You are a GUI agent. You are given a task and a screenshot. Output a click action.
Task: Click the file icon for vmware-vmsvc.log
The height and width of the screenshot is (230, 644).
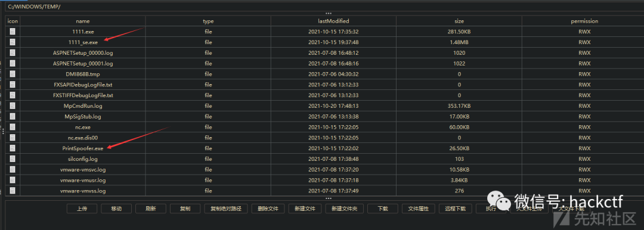(13, 170)
